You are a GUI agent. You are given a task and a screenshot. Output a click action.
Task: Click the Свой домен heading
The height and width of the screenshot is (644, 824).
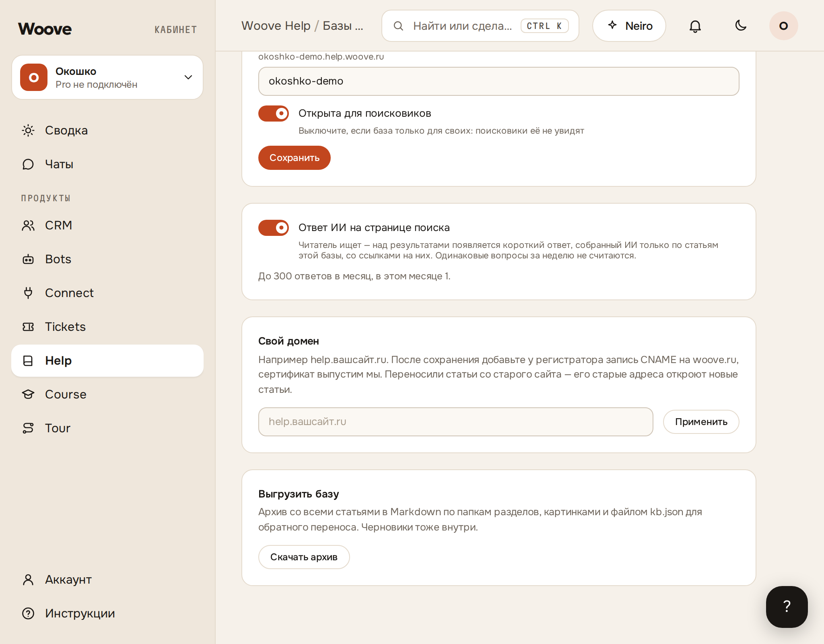tap(288, 341)
